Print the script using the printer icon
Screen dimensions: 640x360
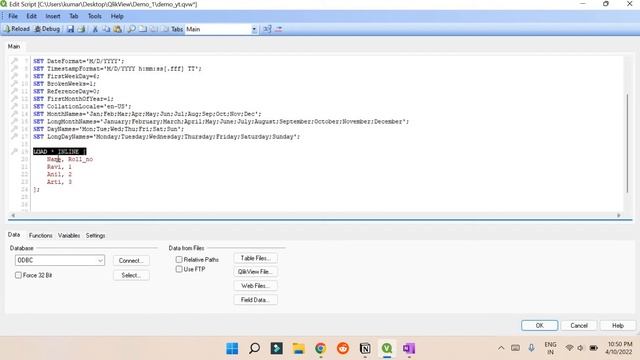tap(81, 29)
